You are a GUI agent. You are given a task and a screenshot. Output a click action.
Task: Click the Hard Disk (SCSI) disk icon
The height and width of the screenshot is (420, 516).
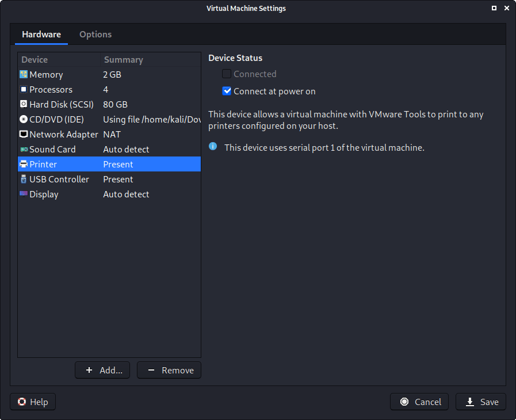tap(23, 104)
